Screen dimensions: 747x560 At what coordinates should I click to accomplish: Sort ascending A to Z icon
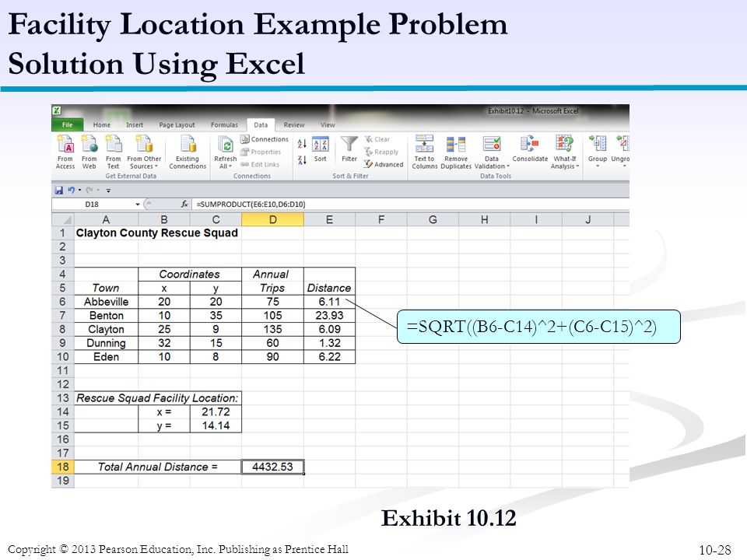coord(302,143)
